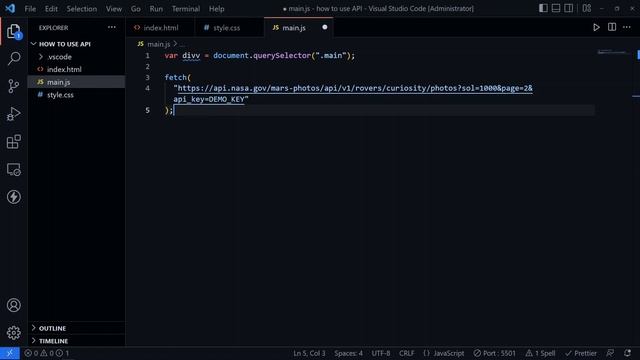Open the notifications bell in status bar
Viewport: 640px width, 360px height.
(627, 353)
